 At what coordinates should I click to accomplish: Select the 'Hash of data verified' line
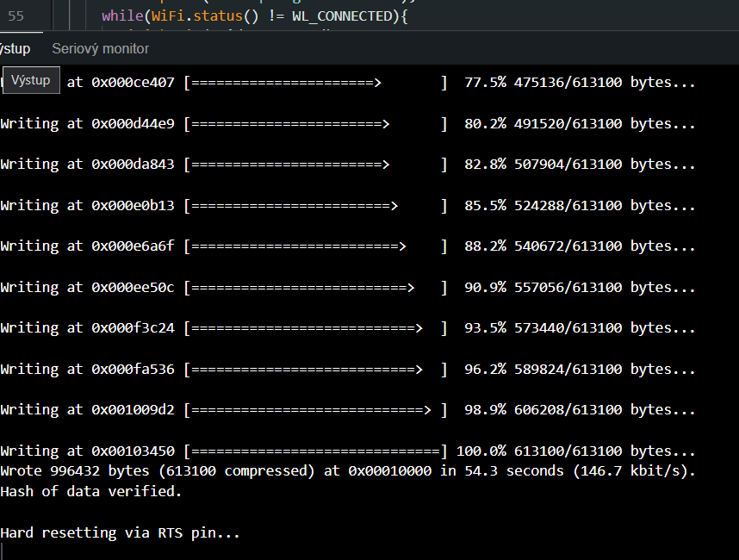(x=91, y=491)
